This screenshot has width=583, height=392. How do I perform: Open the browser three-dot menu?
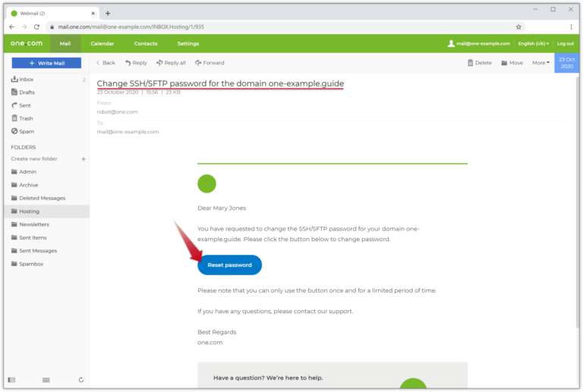[571, 27]
